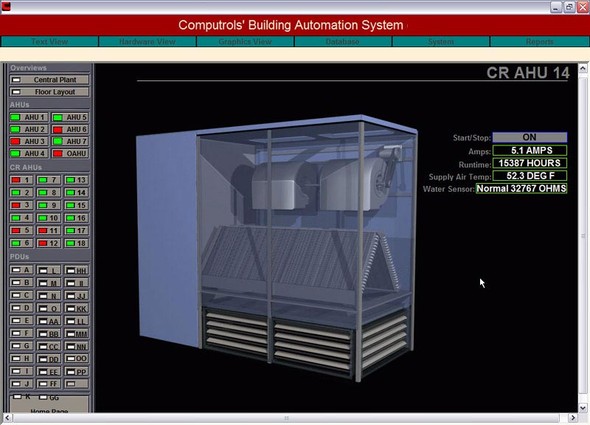Select PDU PP button
This screenshot has width=590, height=425.
click(76, 372)
